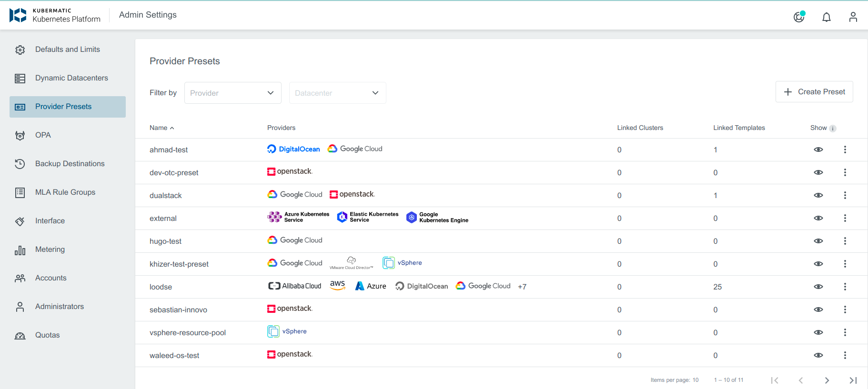
Task: Click the Kubermatic logo
Action: coord(18,15)
